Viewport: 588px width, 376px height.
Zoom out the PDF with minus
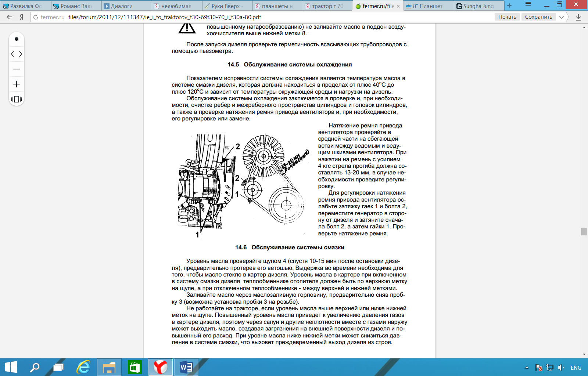coord(17,69)
